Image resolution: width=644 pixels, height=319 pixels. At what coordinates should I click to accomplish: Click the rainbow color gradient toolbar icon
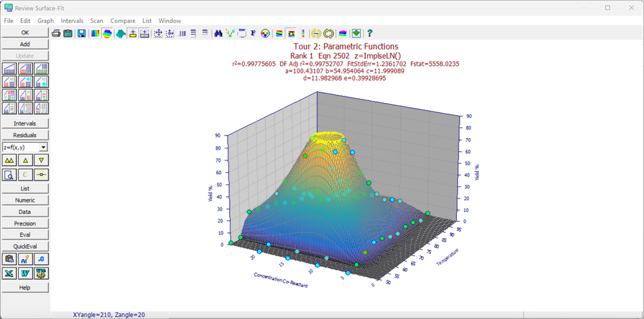(96, 34)
